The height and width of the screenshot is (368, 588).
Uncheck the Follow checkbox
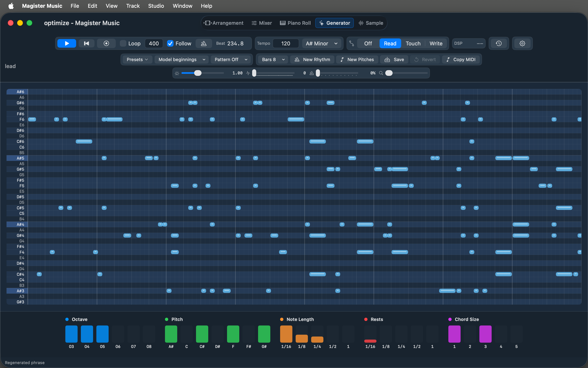[x=170, y=43]
